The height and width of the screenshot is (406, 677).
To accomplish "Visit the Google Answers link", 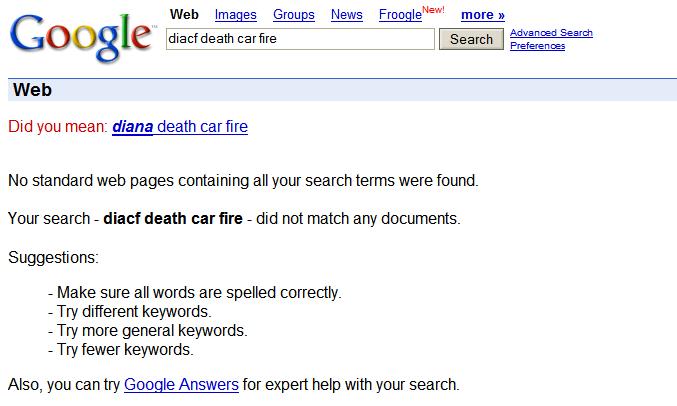I will 181,384.
